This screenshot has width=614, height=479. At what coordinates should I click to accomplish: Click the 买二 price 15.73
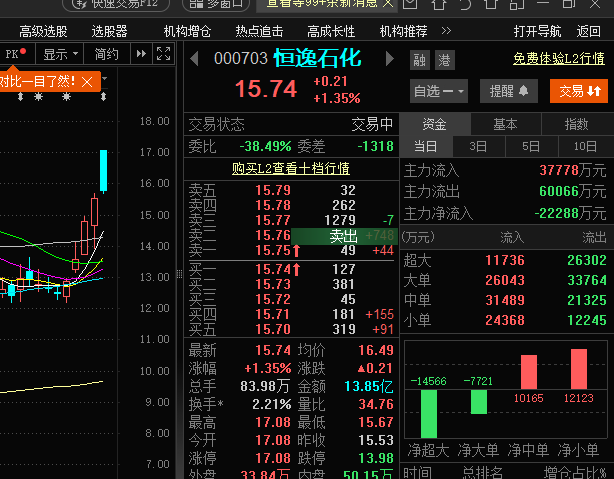[273, 284]
